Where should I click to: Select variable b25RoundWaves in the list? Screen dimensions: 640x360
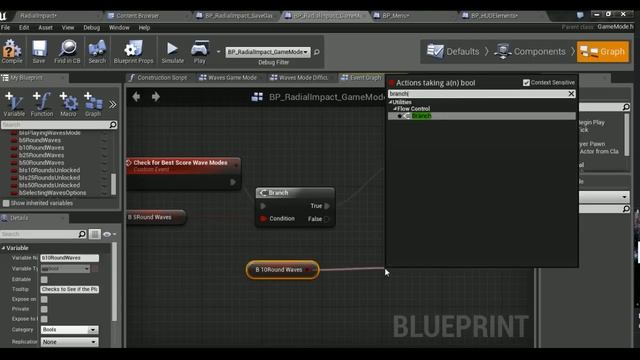[41, 155]
